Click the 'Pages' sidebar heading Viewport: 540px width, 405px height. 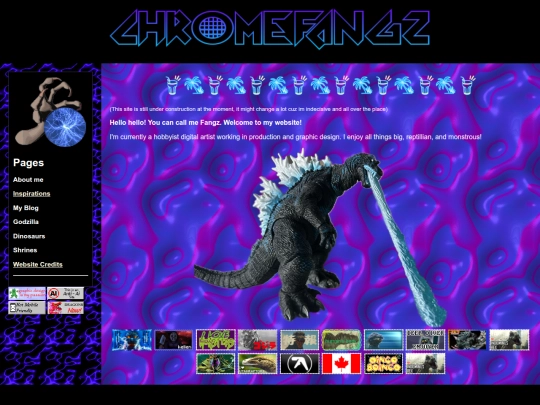point(29,163)
